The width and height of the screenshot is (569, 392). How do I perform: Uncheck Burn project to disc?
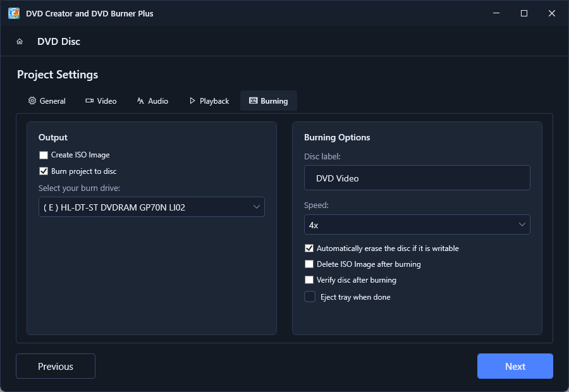point(44,171)
